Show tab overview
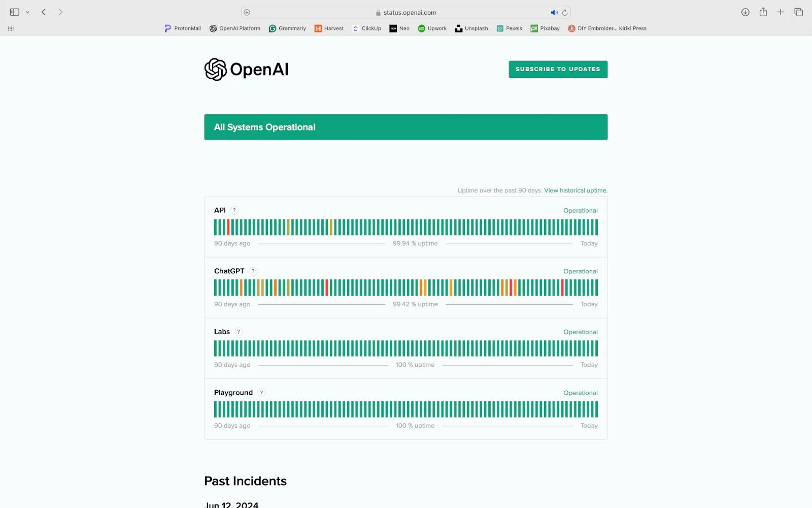The width and height of the screenshot is (812, 508). click(798, 12)
